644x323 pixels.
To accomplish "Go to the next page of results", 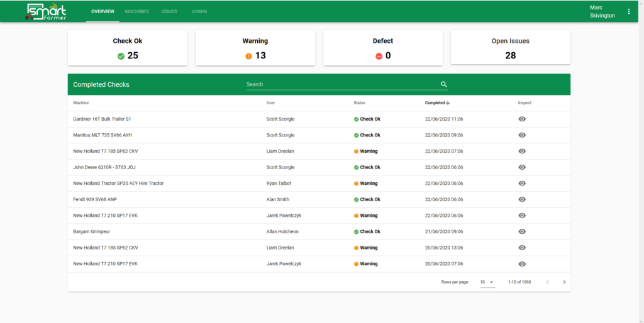I will point(564,282).
